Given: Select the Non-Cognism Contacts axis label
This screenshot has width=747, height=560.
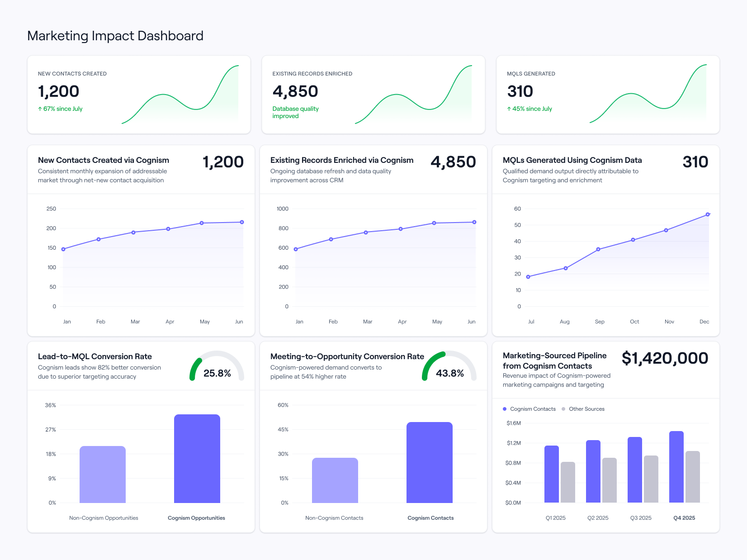Looking at the screenshot, I should coord(334,518).
